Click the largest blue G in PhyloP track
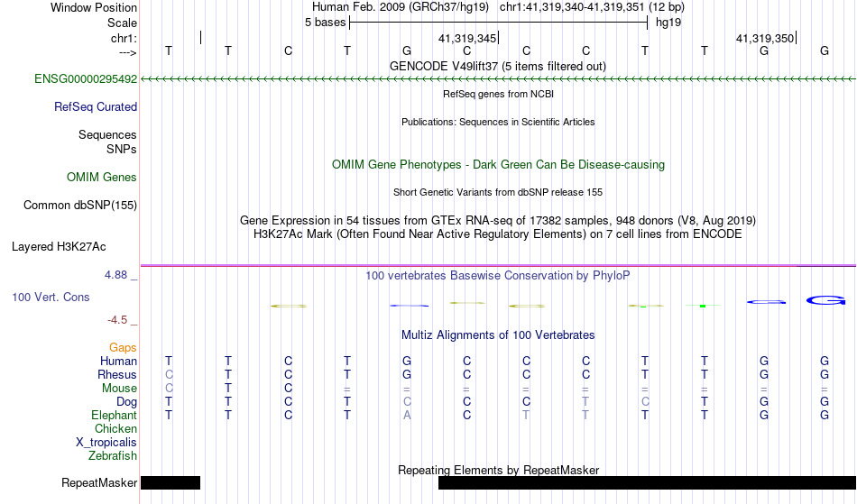This screenshot has width=857, height=504. coord(825,300)
